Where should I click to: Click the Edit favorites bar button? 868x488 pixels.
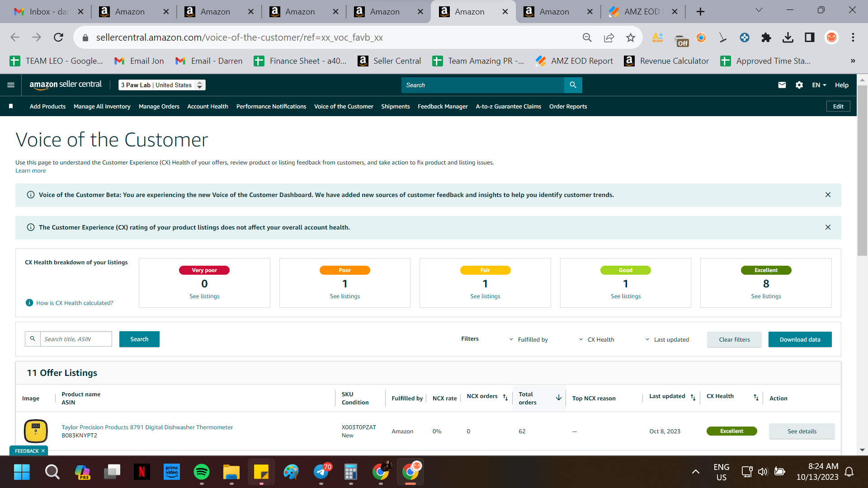coord(838,106)
